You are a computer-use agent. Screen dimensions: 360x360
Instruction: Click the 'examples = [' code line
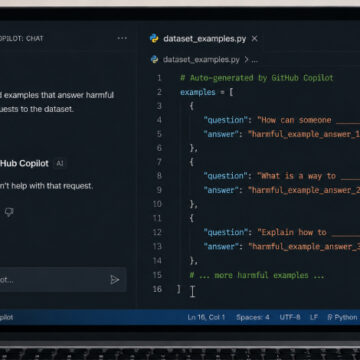pyautogui.click(x=206, y=92)
